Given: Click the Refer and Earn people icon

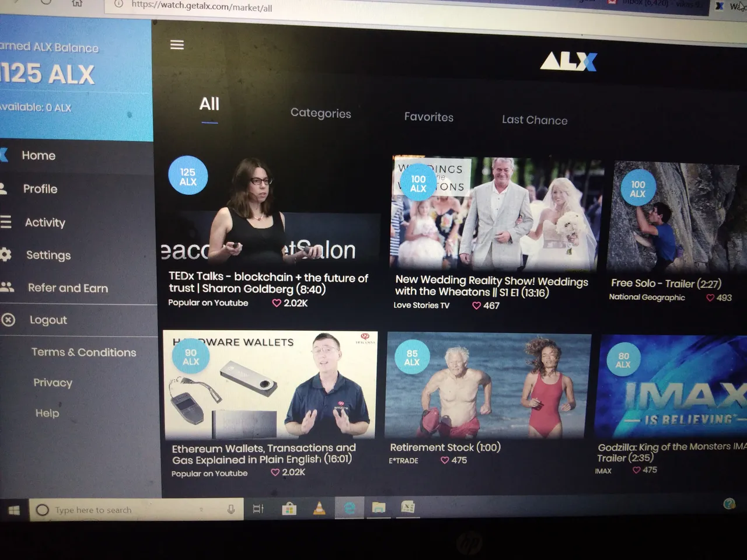Looking at the screenshot, I should [7, 287].
